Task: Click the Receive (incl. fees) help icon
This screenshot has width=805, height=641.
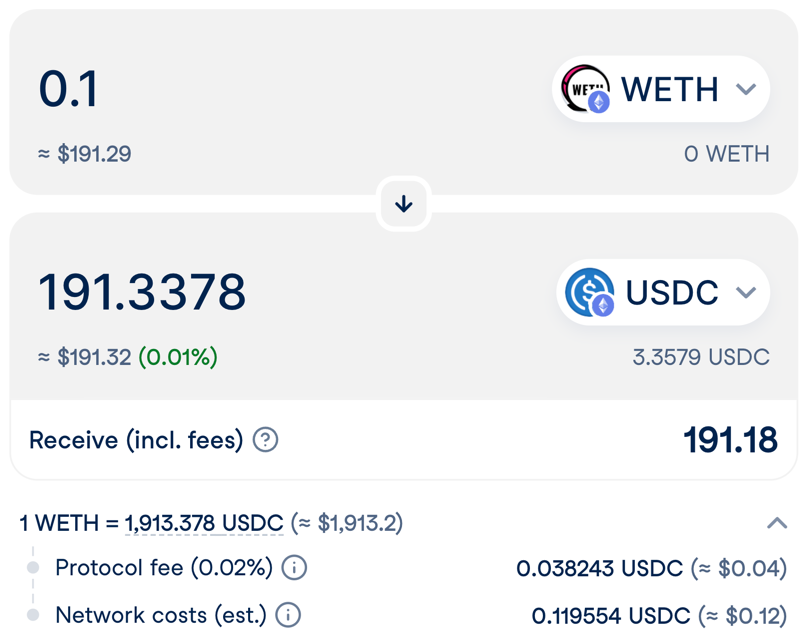Action: pos(265,440)
